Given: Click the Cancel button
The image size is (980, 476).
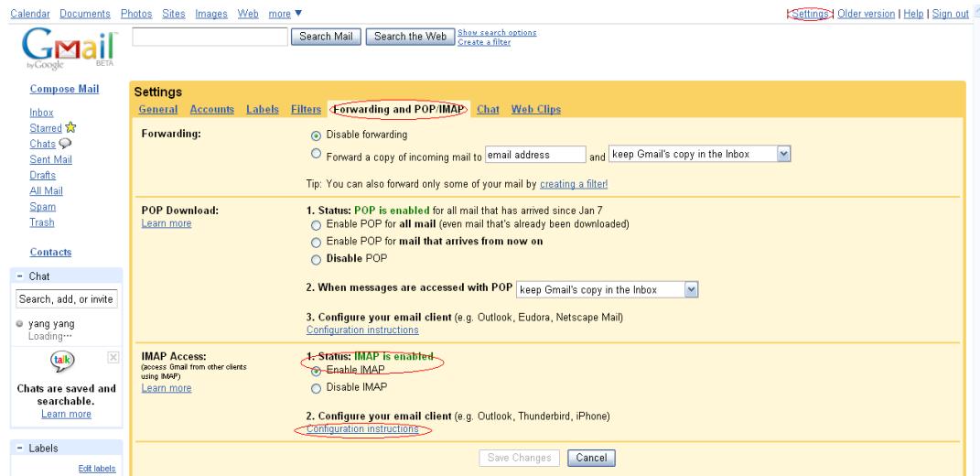Looking at the screenshot, I should [x=590, y=458].
